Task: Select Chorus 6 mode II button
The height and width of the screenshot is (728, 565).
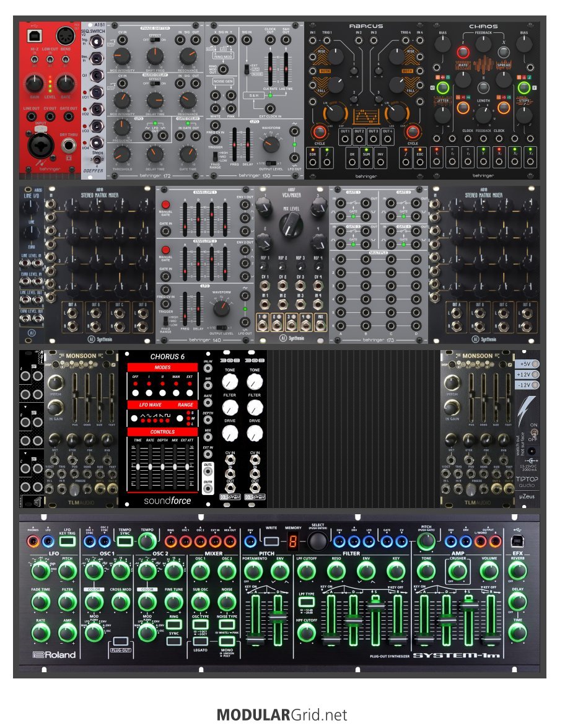Action: [162, 393]
